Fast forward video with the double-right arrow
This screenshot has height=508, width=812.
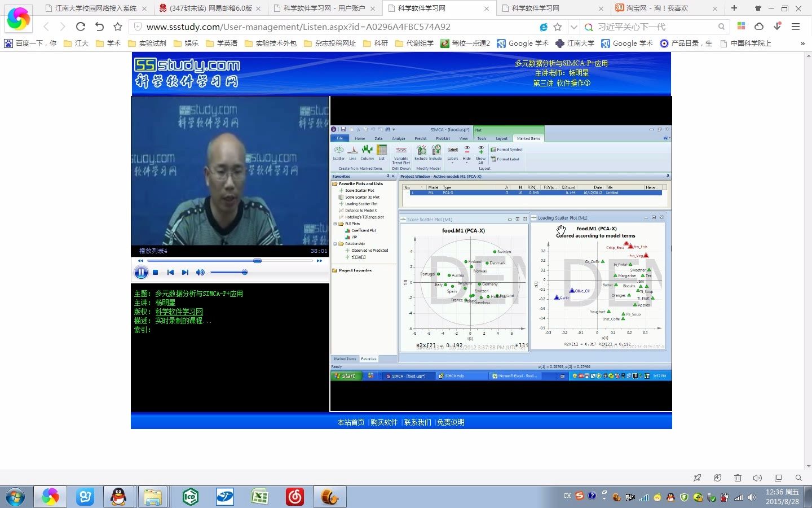[319, 261]
